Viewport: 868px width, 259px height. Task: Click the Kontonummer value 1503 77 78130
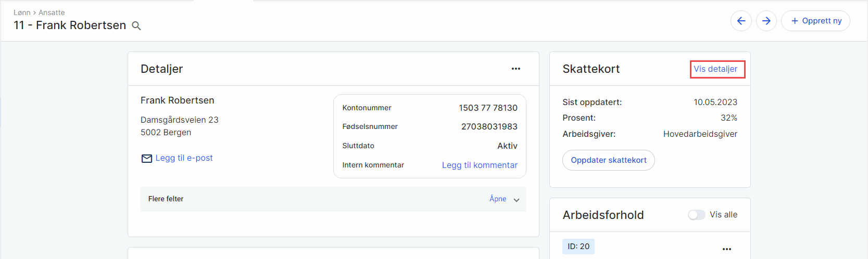[488, 108]
